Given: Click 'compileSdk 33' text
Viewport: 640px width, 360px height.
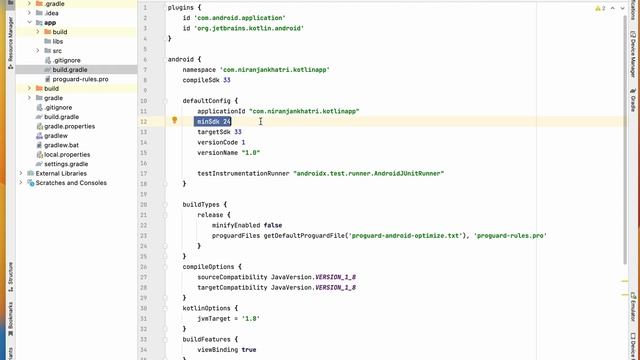Looking at the screenshot, I should [207, 80].
